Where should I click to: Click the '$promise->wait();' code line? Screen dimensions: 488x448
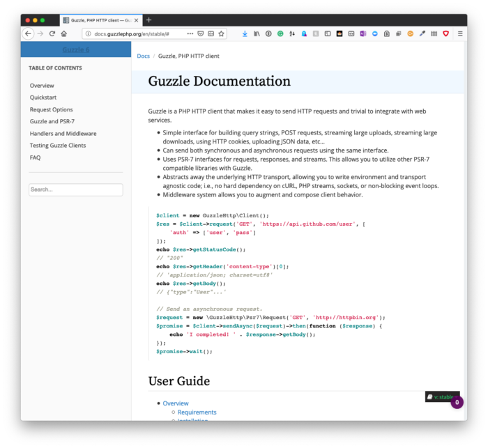[184, 351]
